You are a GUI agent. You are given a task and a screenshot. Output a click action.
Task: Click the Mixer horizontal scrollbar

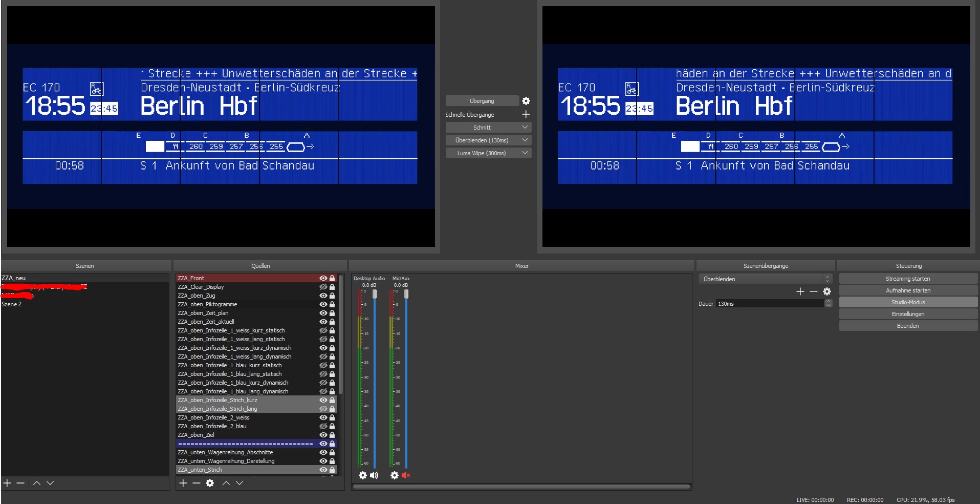(x=521, y=487)
